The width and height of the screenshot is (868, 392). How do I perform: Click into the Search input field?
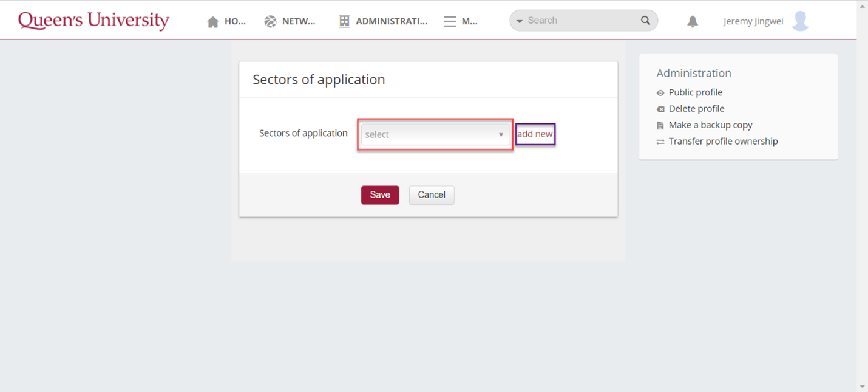[x=577, y=21]
